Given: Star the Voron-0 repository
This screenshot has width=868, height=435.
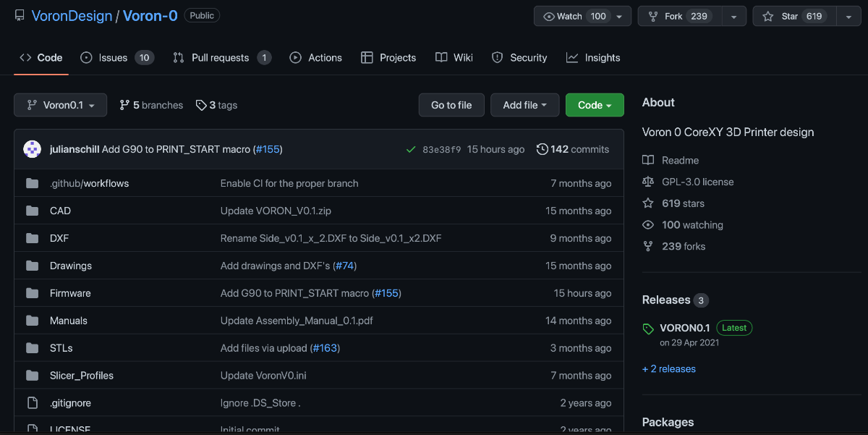Looking at the screenshot, I should coord(795,16).
